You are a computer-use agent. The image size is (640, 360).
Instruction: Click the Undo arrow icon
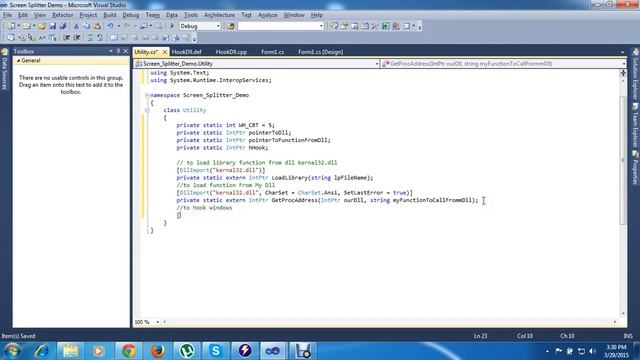coord(110,26)
